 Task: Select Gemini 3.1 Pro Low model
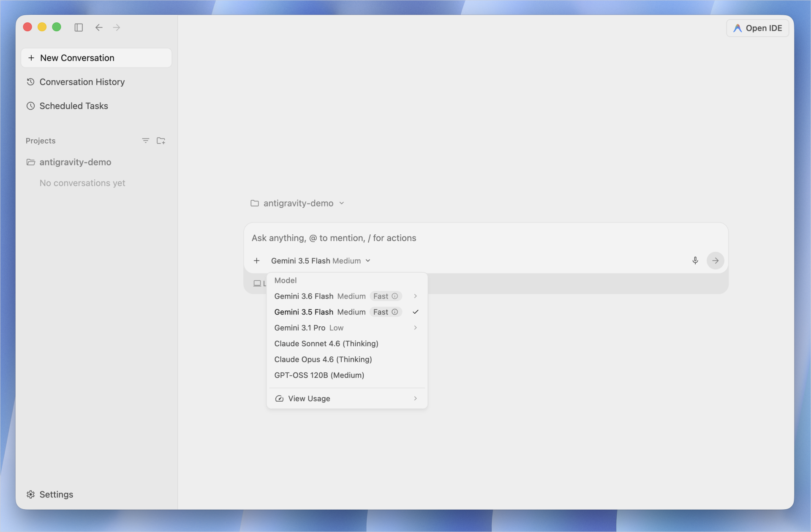click(347, 328)
